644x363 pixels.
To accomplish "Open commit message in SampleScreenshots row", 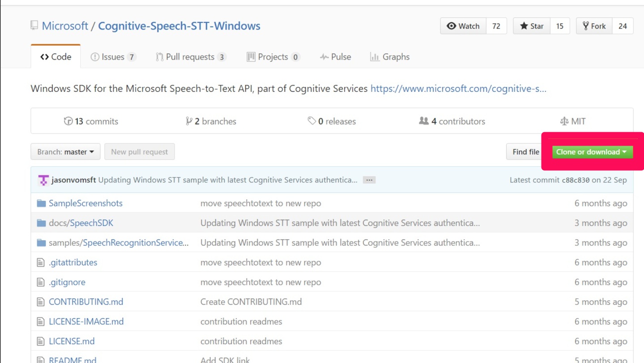I will click(x=261, y=203).
